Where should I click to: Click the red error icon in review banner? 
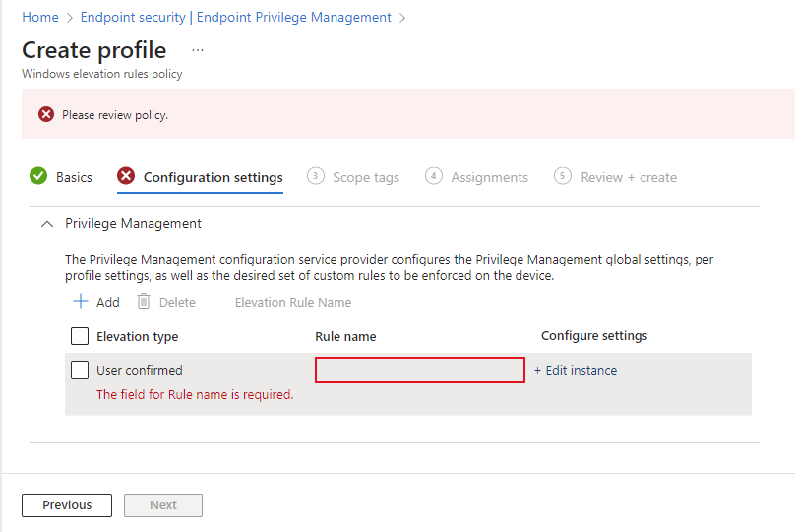click(x=46, y=114)
